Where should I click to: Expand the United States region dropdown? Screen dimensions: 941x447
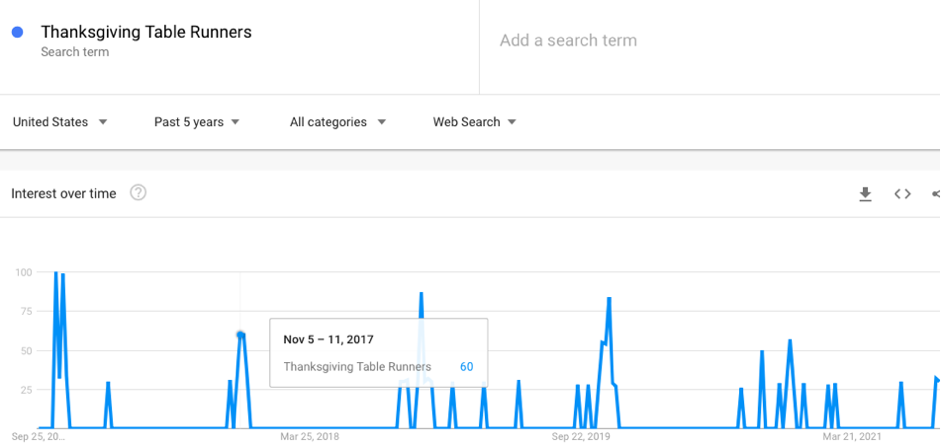pyautogui.click(x=60, y=122)
